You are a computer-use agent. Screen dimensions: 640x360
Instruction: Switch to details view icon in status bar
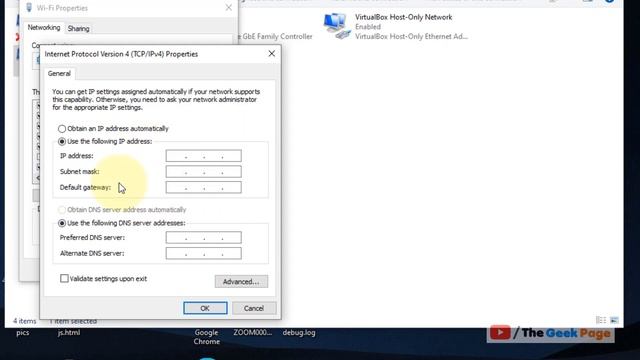pyautogui.click(x=601, y=320)
